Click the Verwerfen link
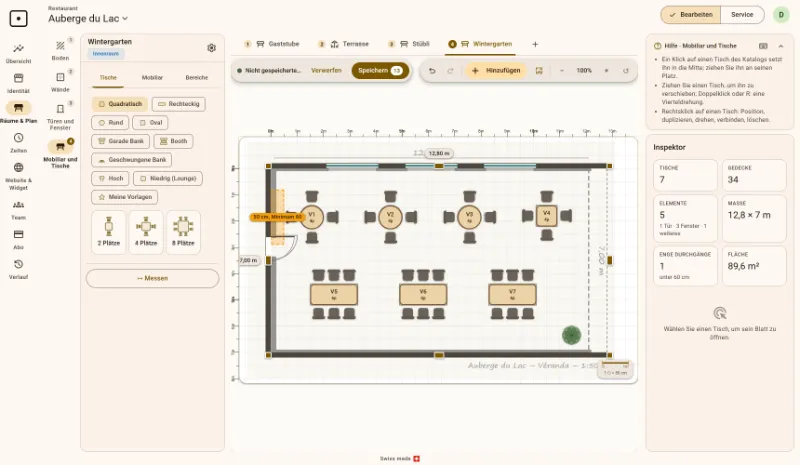Screen dimensions: 800x465 tap(326, 70)
